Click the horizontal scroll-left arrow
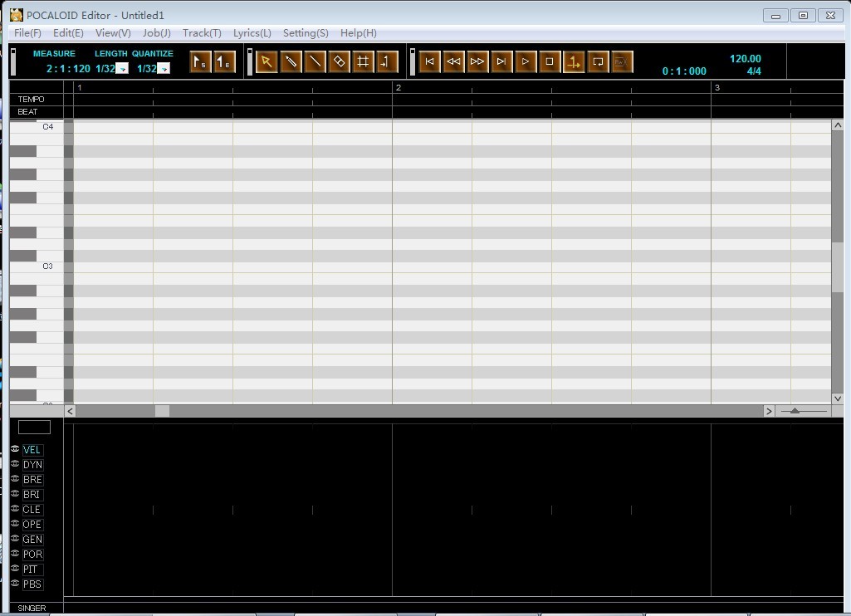The image size is (851, 616). 70,412
